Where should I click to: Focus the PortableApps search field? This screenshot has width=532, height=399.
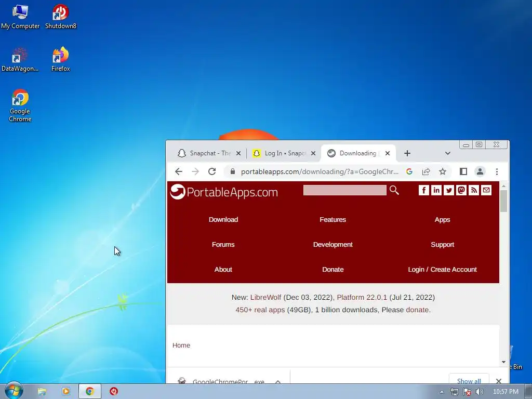(345, 190)
